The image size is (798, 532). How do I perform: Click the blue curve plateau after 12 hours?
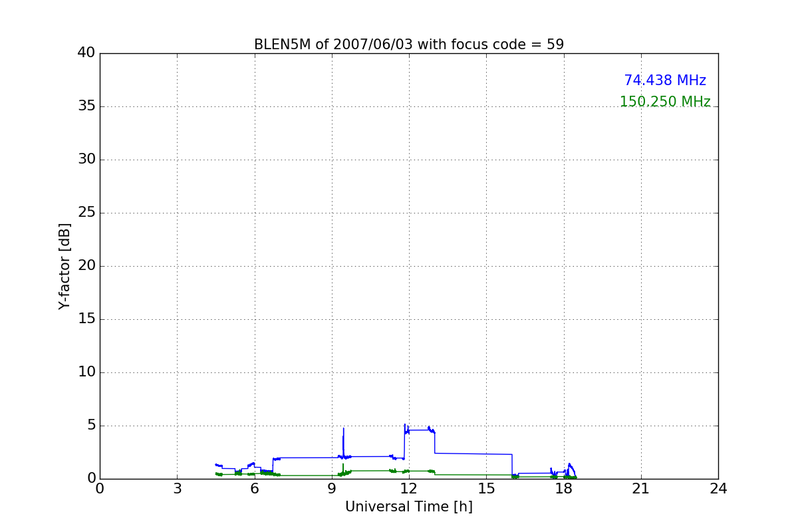tap(419, 430)
